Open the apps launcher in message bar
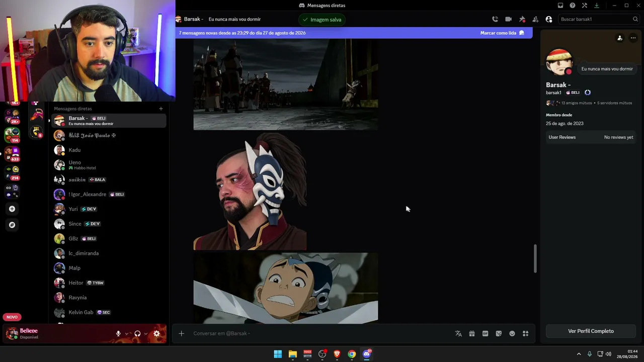 [525, 333]
